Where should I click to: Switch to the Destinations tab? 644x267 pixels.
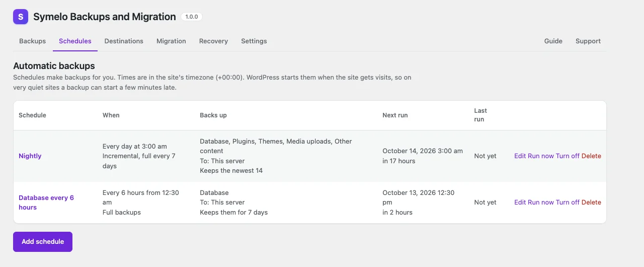124,41
